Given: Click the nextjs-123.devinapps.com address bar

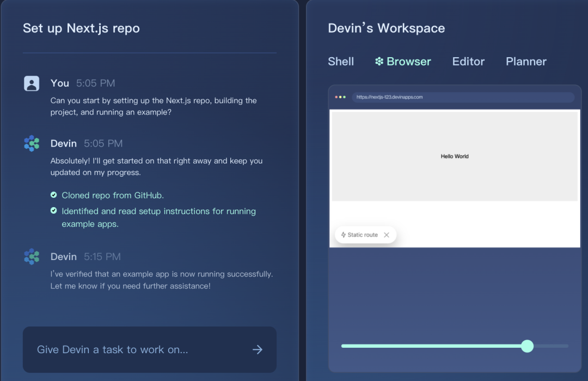Looking at the screenshot, I should [463, 97].
